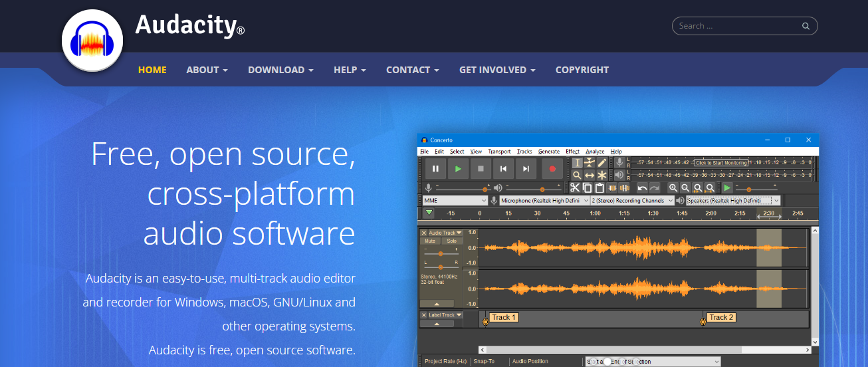Image resolution: width=868 pixels, height=367 pixels.
Task: Click the recording meter microphone icon
Action: pyautogui.click(x=619, y=163)
